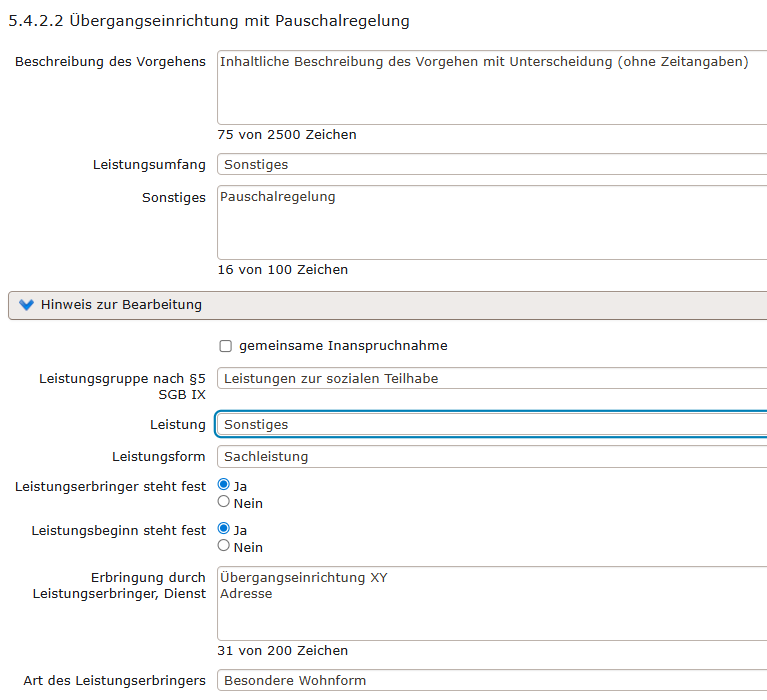The height and width of the screenshot is (700, 767).
Task: Select Ja for Leistungsbeginn steht fest
Action: pyautogui.click(x=224, y=529)
